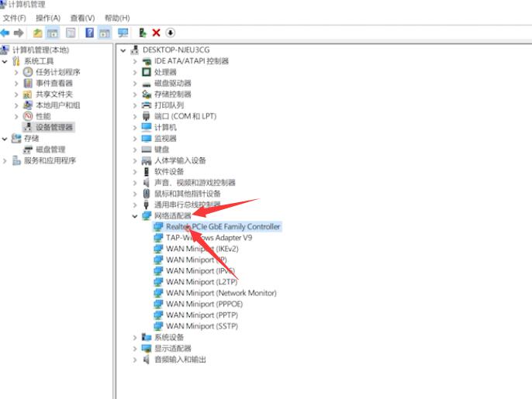Select 声音、视频和游戏控制器 category

(x=195, y=183)
